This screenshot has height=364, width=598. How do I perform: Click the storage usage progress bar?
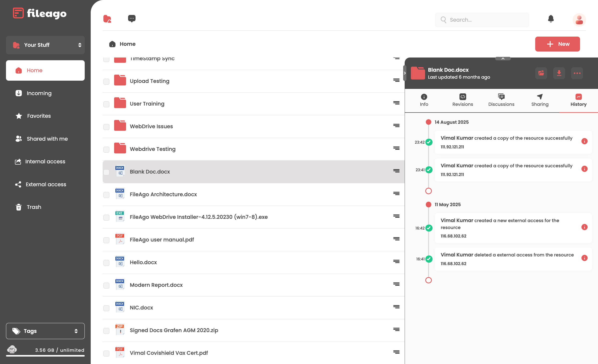click(45, 356)
